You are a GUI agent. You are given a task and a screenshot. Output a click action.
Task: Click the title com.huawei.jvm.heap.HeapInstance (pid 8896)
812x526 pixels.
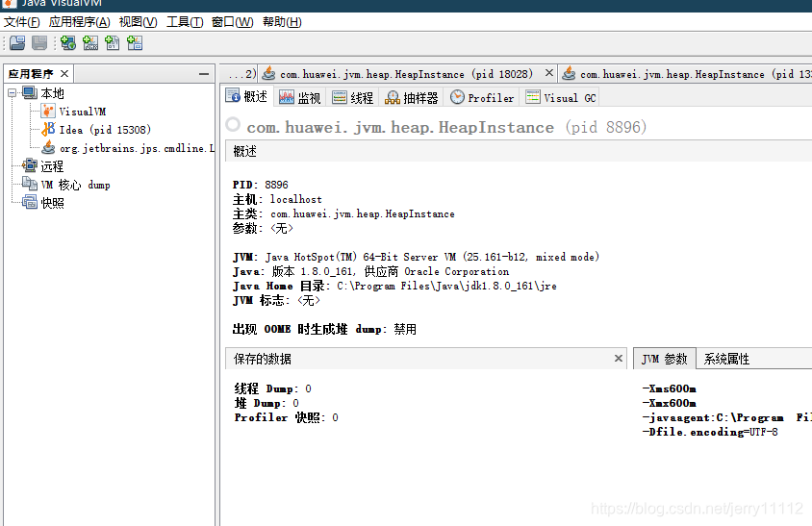(446, 127)
